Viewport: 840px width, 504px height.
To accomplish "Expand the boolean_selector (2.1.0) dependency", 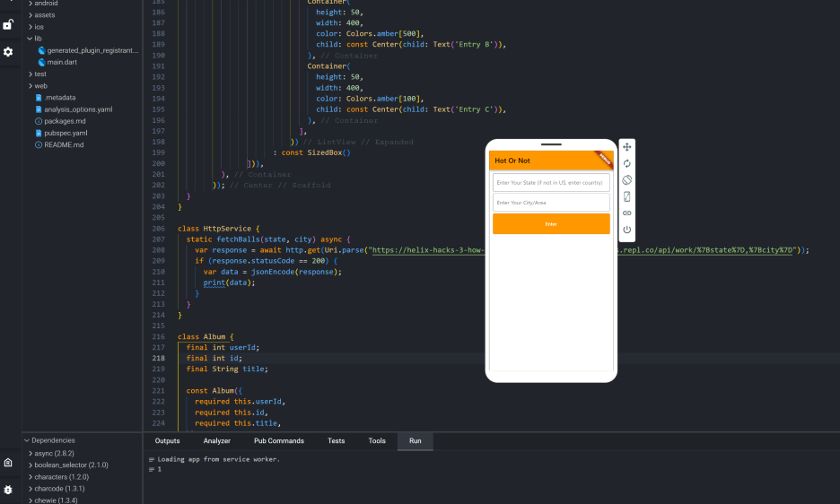I will coord(31,465).
